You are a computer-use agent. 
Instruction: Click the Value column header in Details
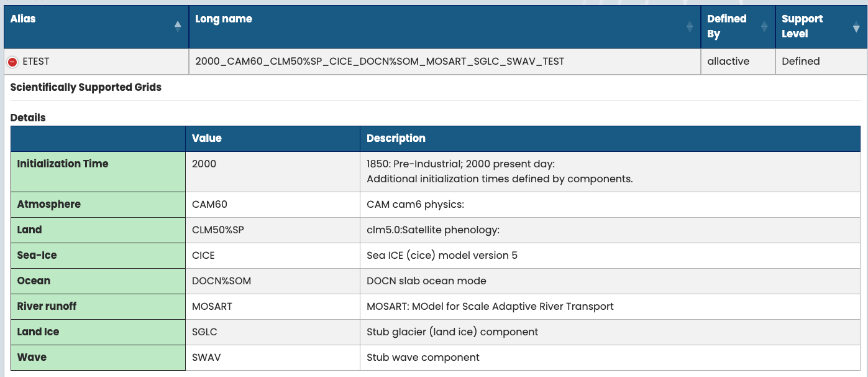[207, 139]
